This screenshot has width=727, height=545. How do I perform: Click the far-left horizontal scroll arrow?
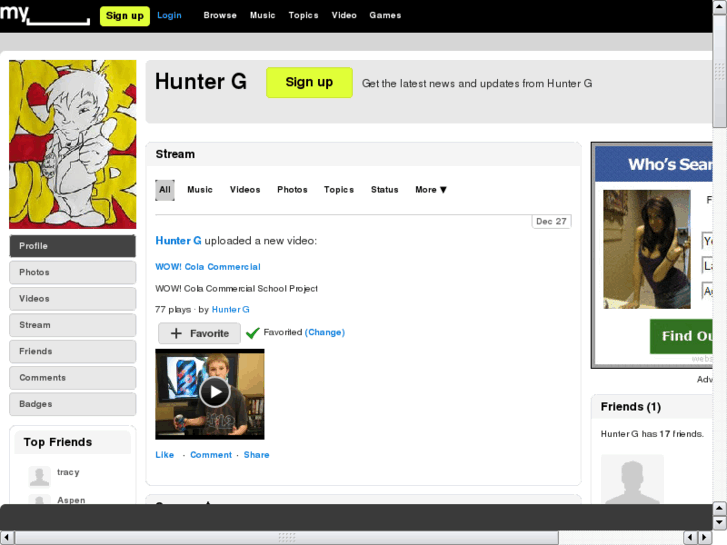pyautogui.click(x=7, y=538)
